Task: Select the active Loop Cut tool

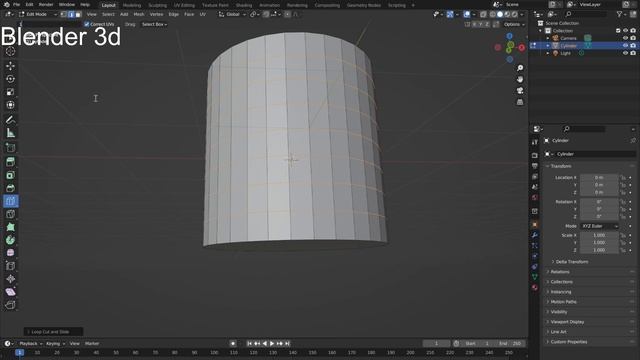Action: tap(11, 201)
